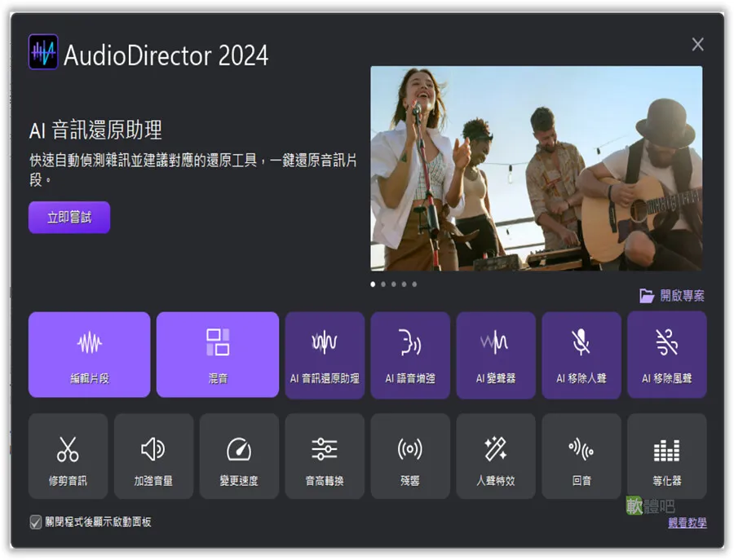Uncheck 關閉程式後顯示啟動面板 checkbox
Screen dimensions: 734x560
coord(36,523)
